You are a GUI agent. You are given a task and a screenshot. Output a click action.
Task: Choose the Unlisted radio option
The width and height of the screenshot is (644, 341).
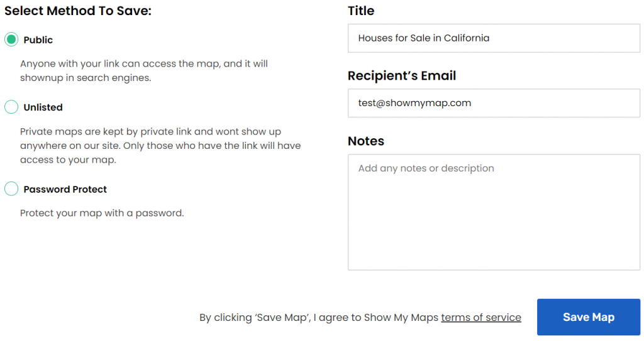pyautogui.click(x=11, y=107)
